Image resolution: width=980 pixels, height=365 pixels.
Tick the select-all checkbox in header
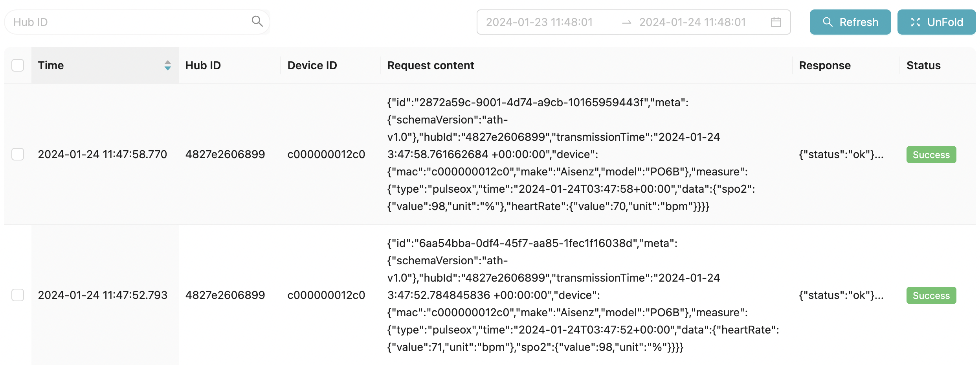click(18, 65)
